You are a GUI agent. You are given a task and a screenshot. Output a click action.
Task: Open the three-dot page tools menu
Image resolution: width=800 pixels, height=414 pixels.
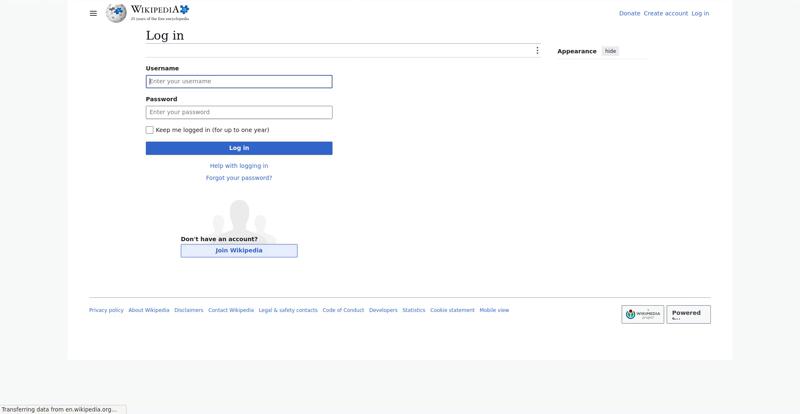click(537, 51)
